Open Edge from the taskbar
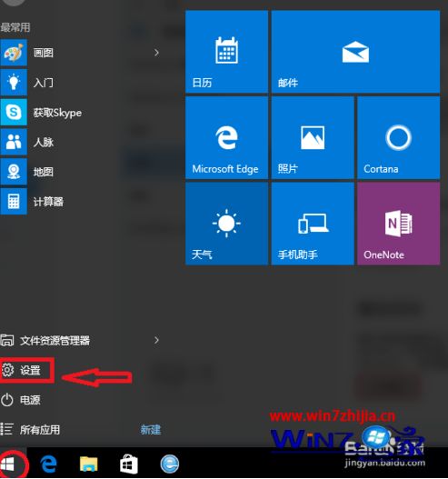 click(48, 464)
